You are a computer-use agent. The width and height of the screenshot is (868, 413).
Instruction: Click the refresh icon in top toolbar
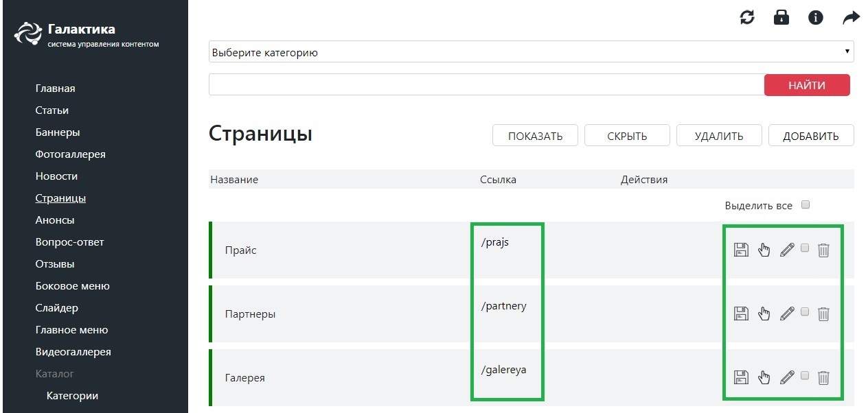[747, 17]
